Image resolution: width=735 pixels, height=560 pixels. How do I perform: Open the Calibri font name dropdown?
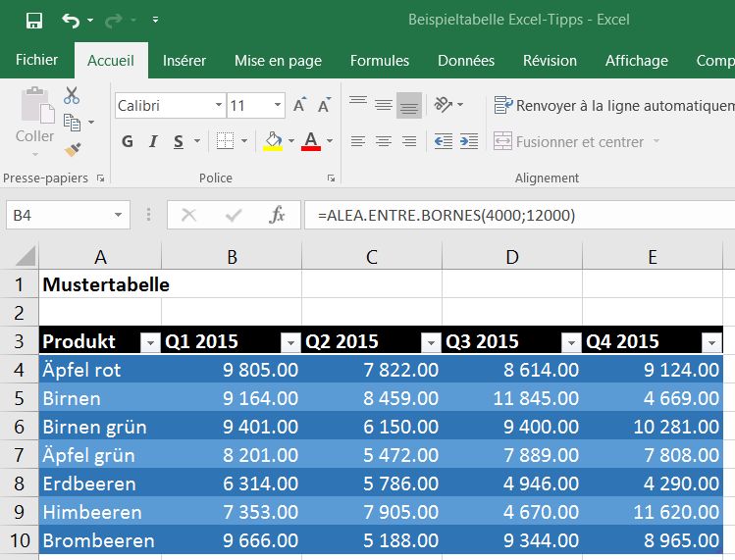click(219, 105)
